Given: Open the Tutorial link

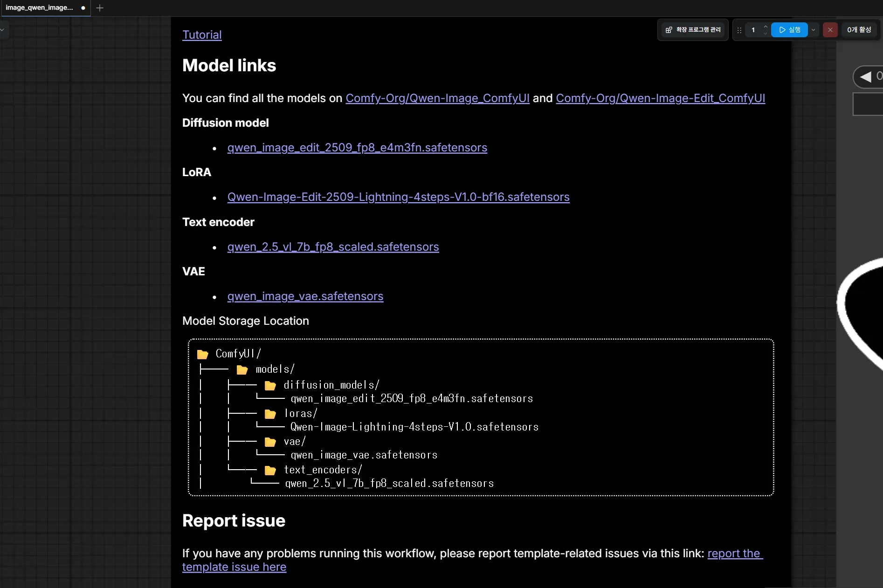Looking at the screenshot, I should click(202, 35).
